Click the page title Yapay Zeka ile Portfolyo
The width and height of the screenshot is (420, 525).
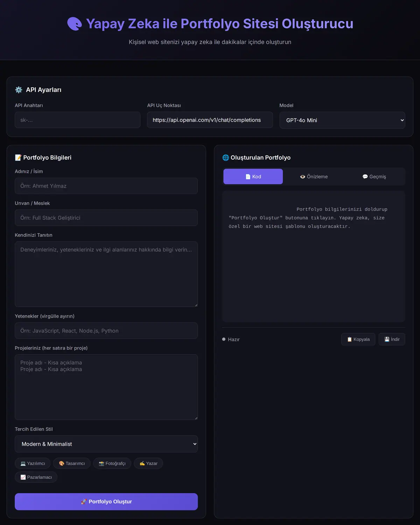point(220,24)
